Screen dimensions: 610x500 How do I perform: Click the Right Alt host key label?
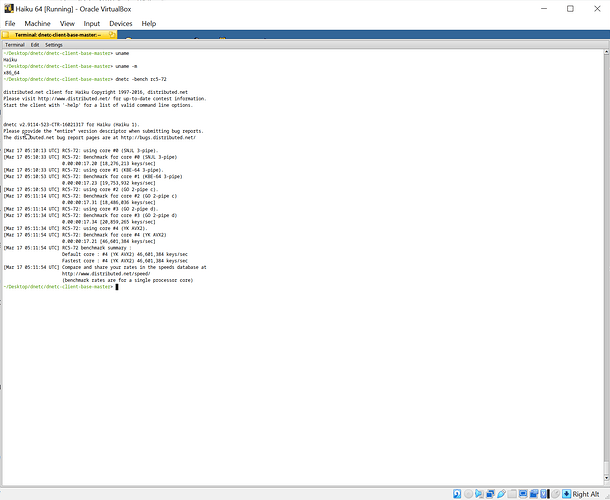coord(586,494)
